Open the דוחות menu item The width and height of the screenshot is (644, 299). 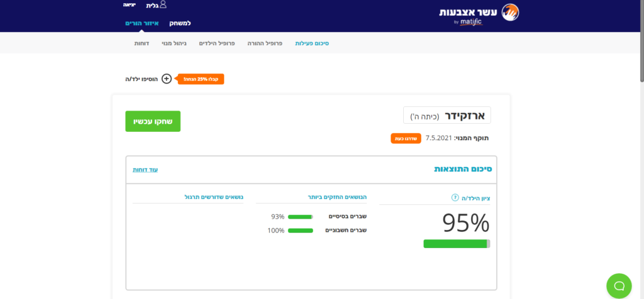click(142, 43)
